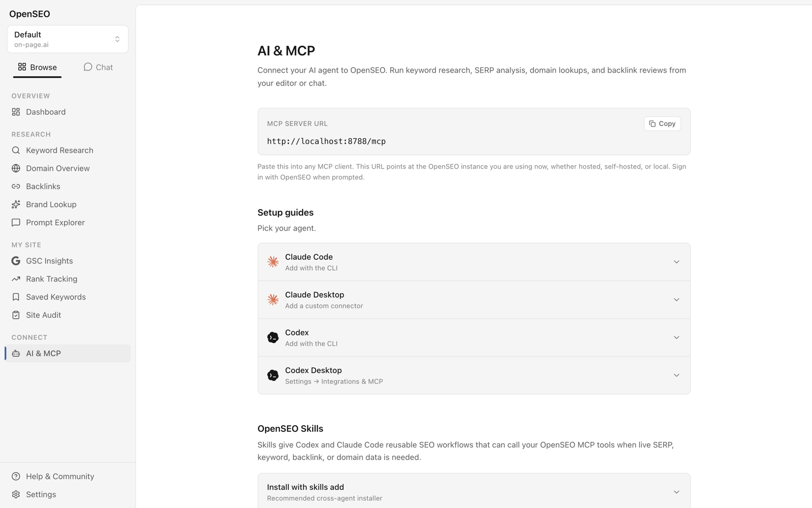Screen dimensions: 812x508
Task: Click the Prompt Explorer message icon
Action: tap(16, 223)
